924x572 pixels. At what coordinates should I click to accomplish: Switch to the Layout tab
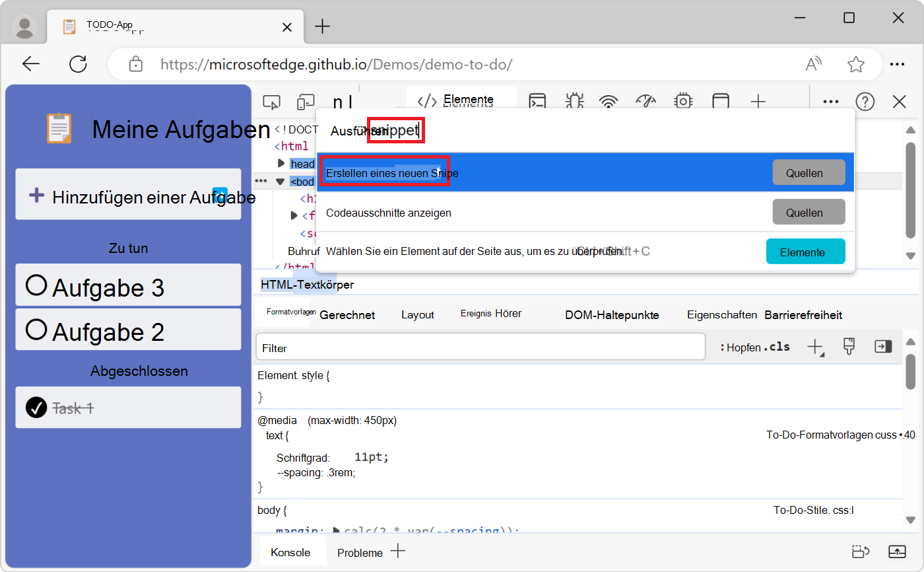pos(417,315)
